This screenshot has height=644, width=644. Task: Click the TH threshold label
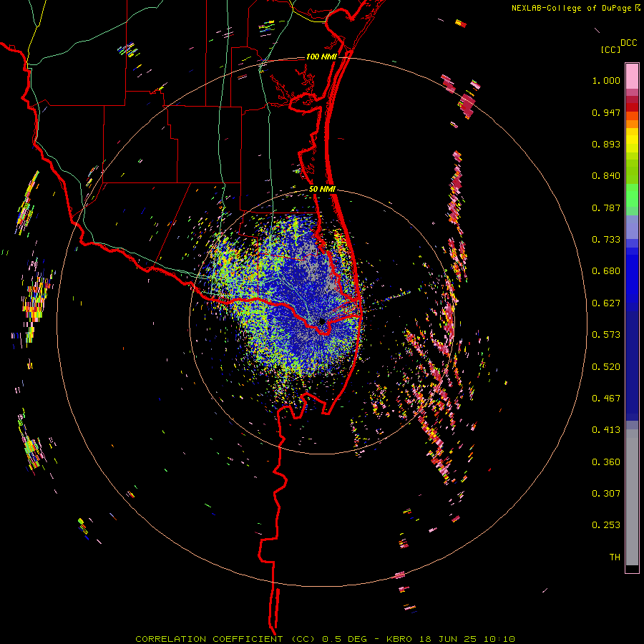(615, 557)
